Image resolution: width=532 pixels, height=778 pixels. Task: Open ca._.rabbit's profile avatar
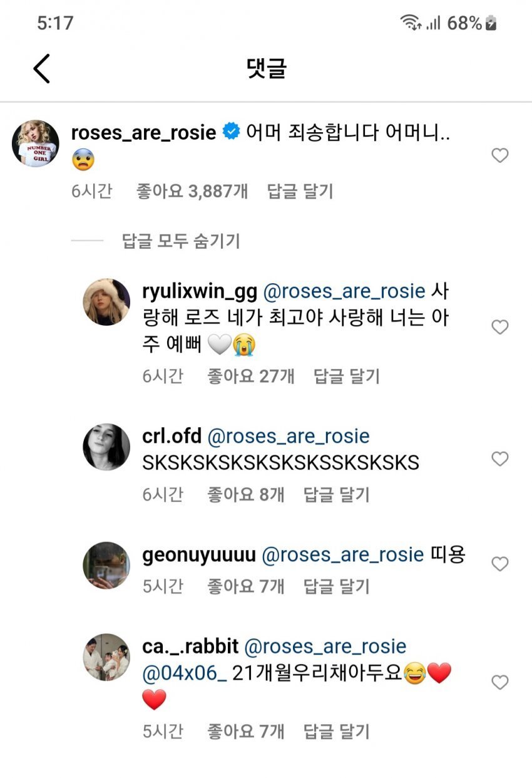[x=106, y=656]
